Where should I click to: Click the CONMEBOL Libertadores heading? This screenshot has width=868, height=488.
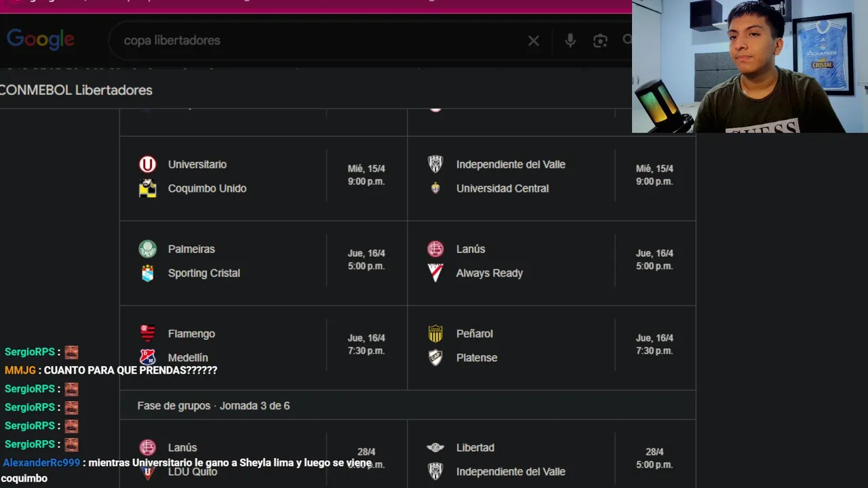click(x=76, y=90)
